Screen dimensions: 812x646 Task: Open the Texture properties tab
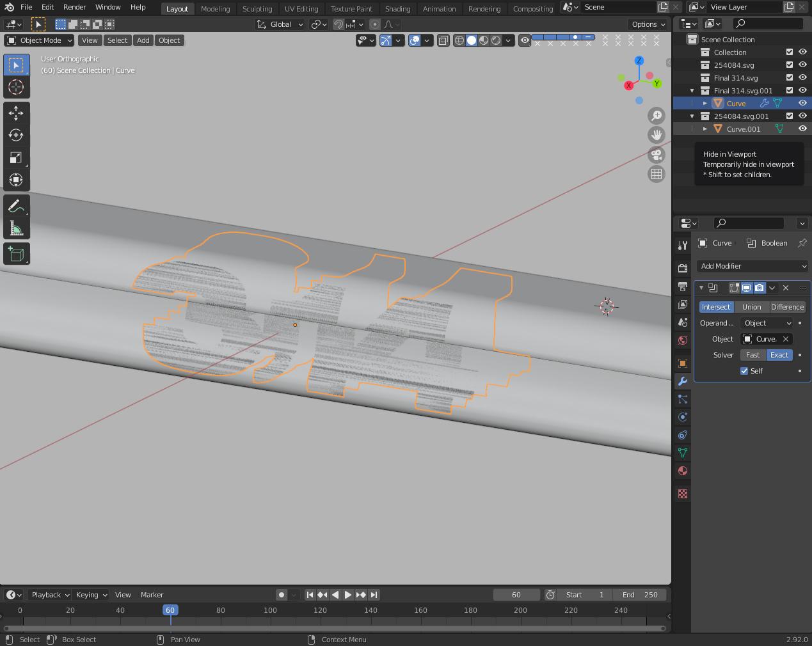pos(683,494)
